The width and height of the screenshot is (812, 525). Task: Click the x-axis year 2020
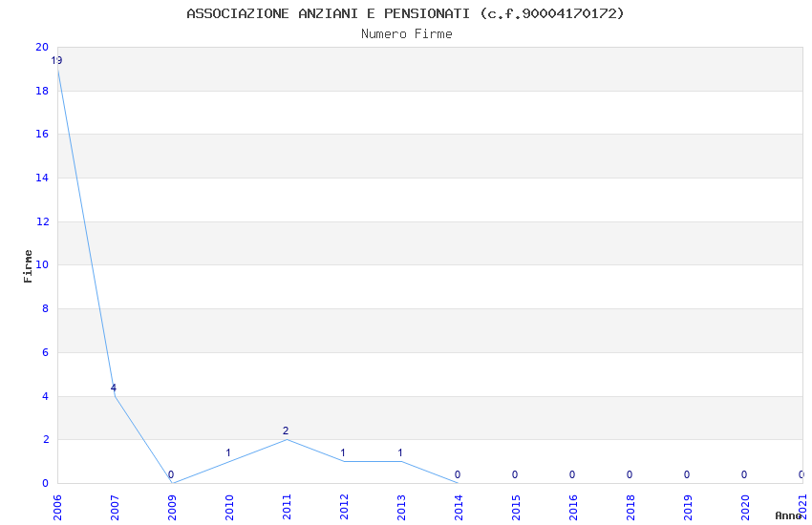pos(745,508)
